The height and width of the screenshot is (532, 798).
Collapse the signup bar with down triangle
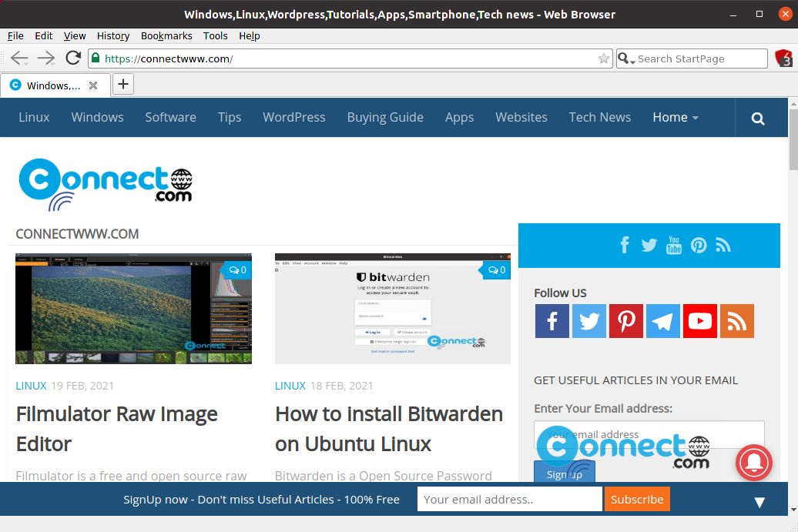click(759, 503)
